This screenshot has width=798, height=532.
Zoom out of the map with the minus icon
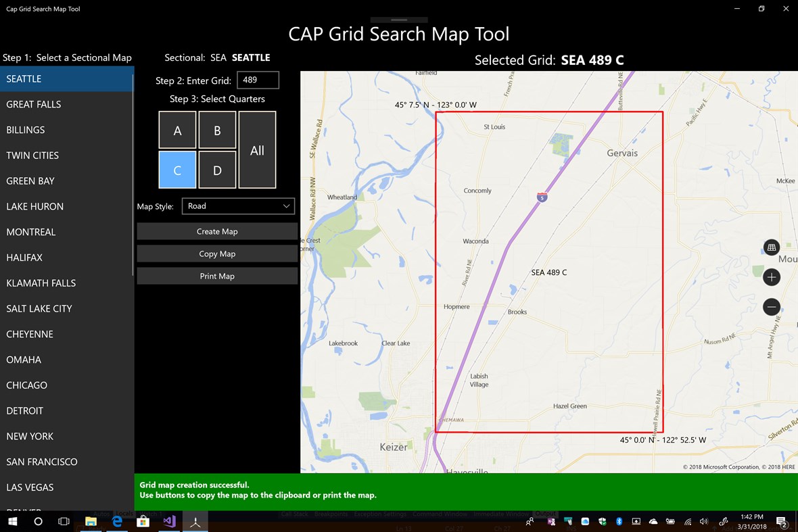[772, 307]
